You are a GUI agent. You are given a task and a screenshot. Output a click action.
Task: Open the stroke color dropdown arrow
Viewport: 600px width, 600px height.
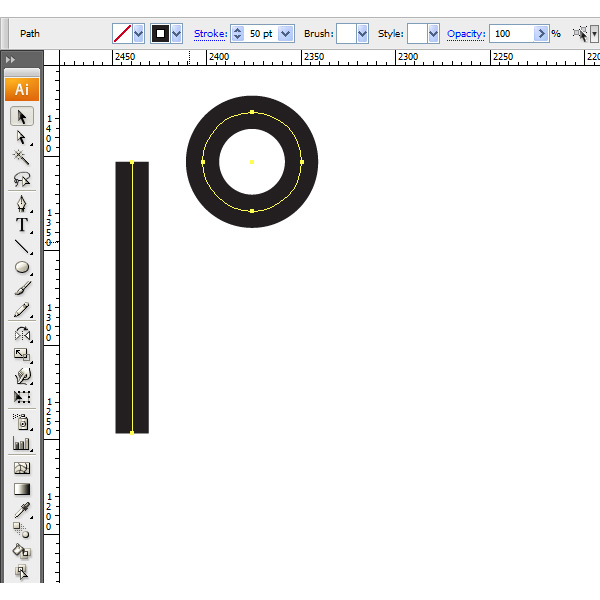pos(177,34)
